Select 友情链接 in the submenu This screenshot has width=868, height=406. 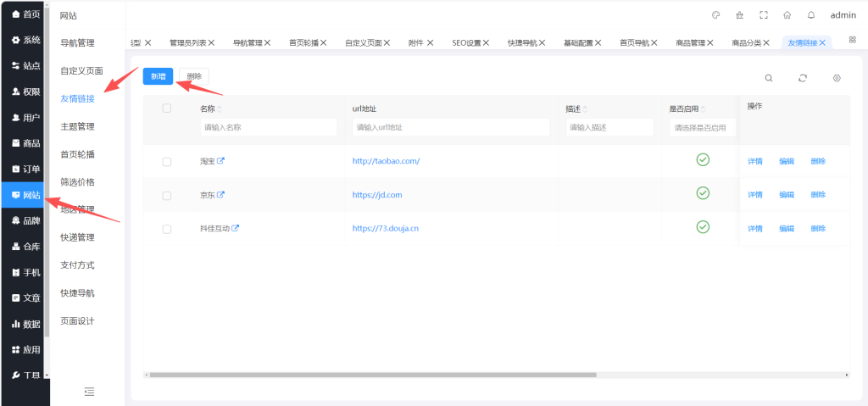pos(77,98)
